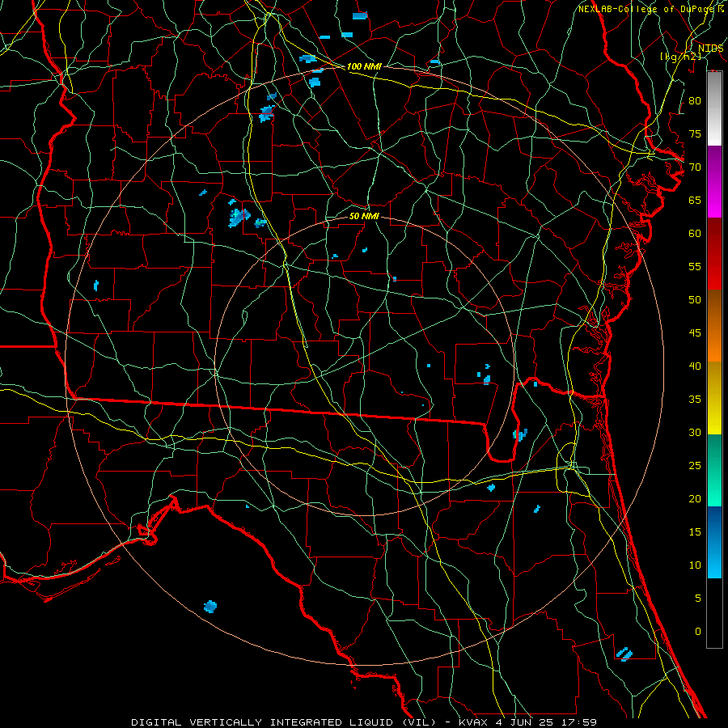Select the magenta-purple segment of the color scale
The height and width of the screenshot is (728, 728).
point(714,182)
